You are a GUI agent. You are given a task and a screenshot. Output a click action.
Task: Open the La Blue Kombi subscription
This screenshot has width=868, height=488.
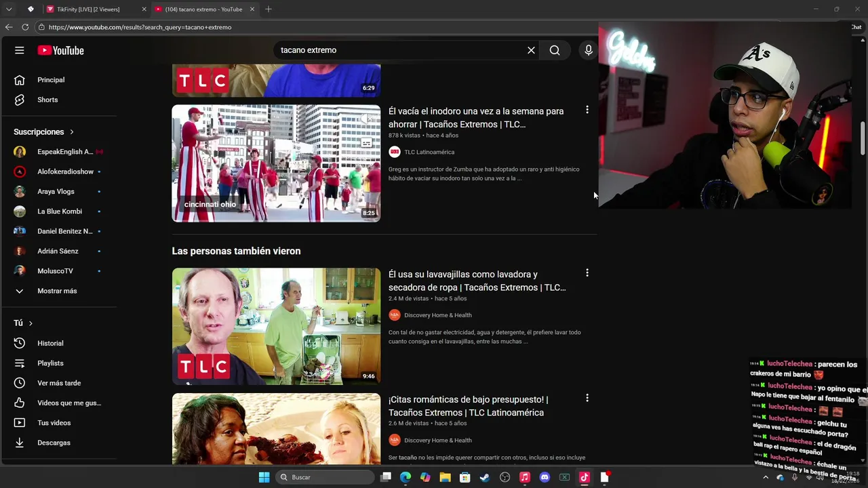click(x=59, y=211)
